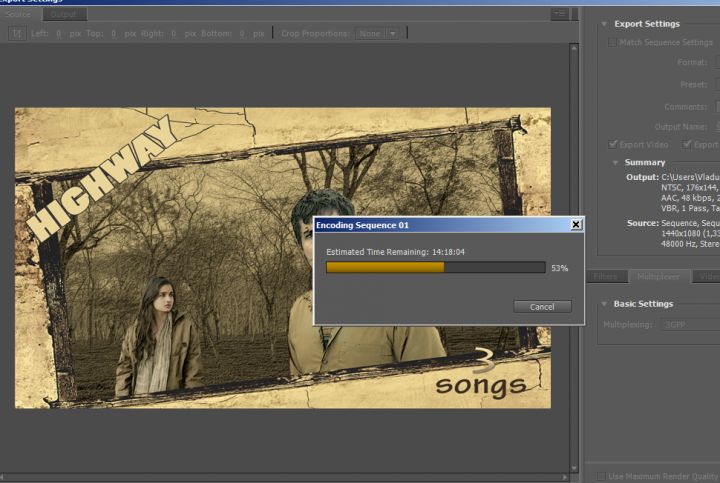Viewport: 720px width, 483px height.
Task: Collapse the Export Settings section
Action: [604, 24]
